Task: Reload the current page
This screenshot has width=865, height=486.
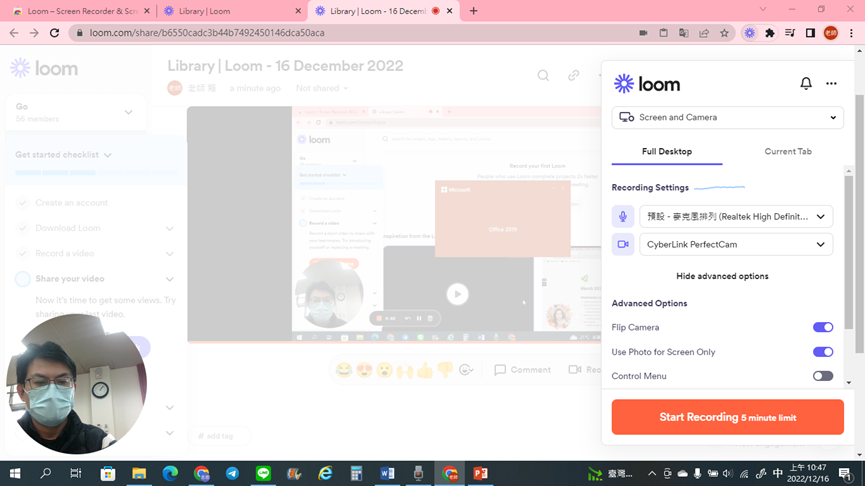Action: click(x=54, y=33)
